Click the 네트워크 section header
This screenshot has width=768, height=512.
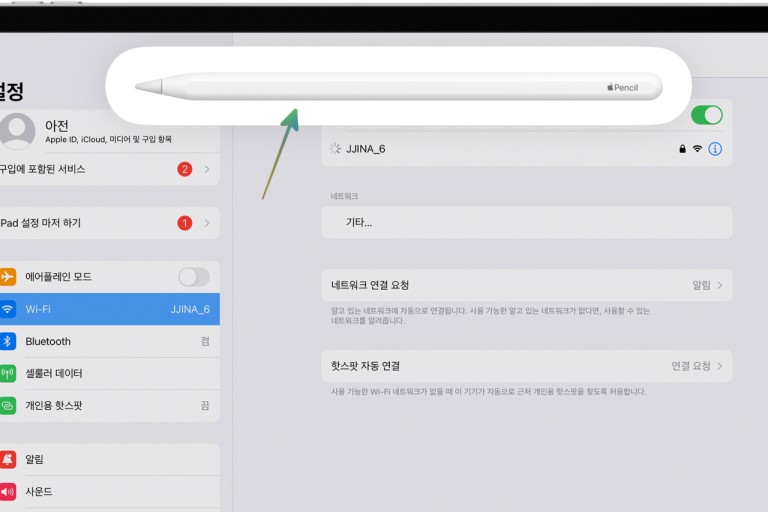tap(344, 196)
